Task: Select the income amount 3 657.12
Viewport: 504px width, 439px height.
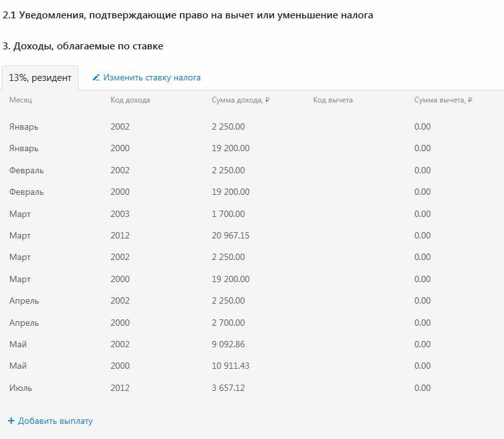Action: (228, 388)
